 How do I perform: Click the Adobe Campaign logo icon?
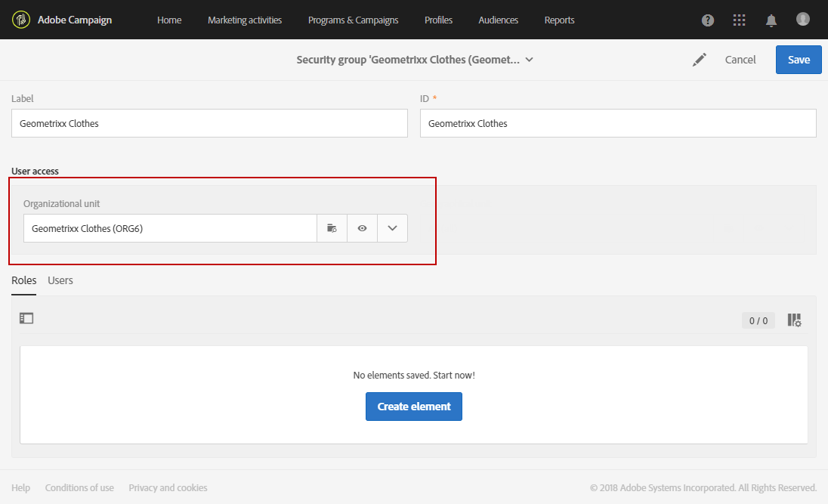(20, 20)
